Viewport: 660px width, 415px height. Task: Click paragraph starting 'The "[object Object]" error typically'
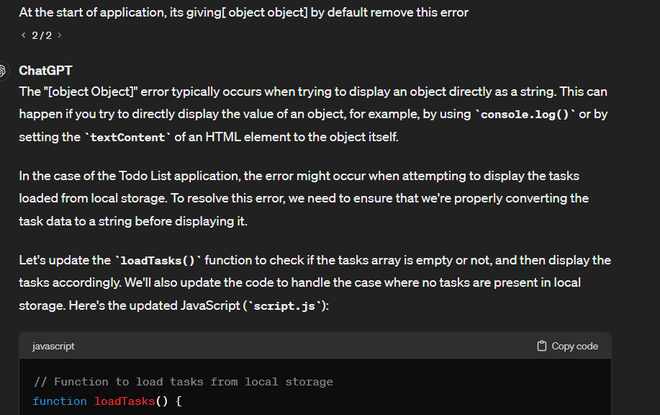pos(314,114)
